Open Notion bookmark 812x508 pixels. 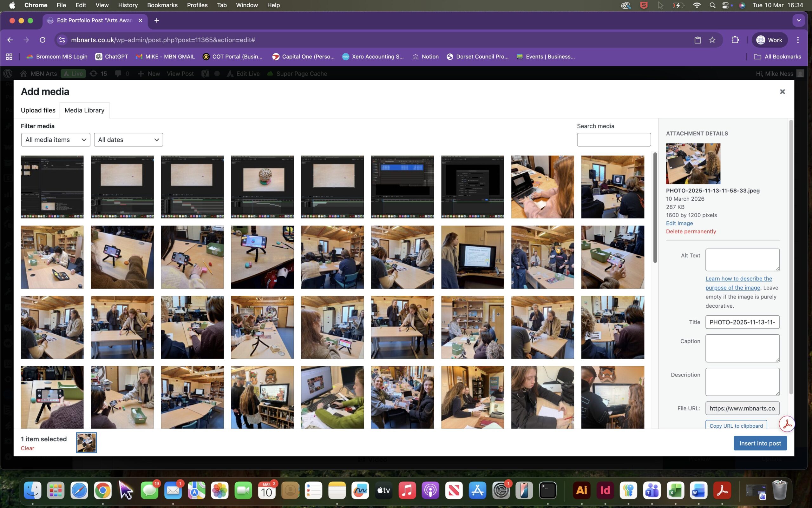(425, 57)
